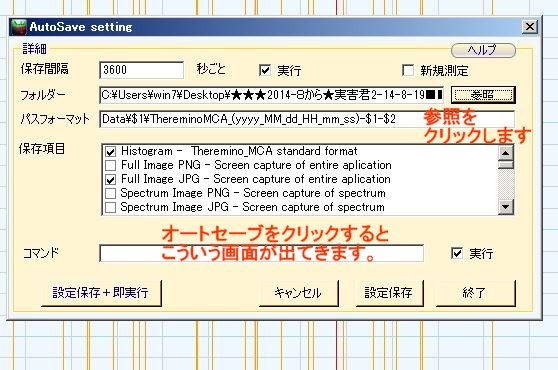Click the 参照 browse button
The width and height of the screenshot is (558, 370).
tap(483, 95)
